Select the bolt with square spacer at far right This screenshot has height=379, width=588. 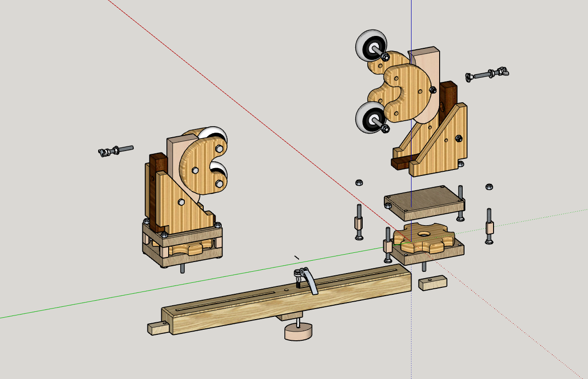(489, 226)
